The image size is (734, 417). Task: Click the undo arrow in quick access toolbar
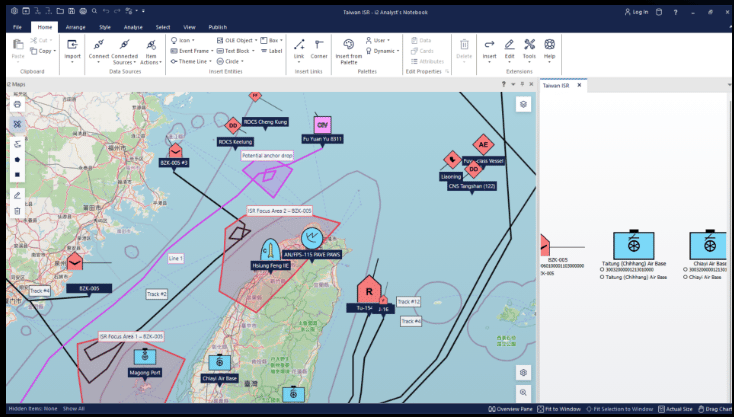point(106,11)
